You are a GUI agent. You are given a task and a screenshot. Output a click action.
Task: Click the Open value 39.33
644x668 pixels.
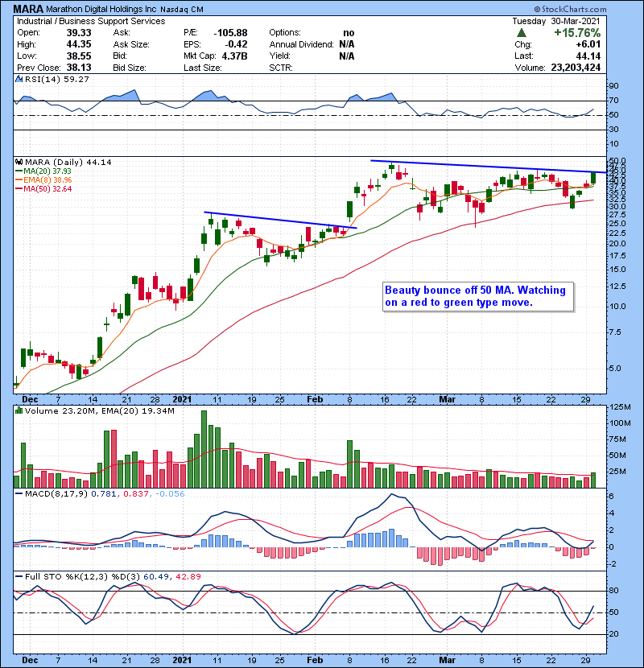click(79, 33)
